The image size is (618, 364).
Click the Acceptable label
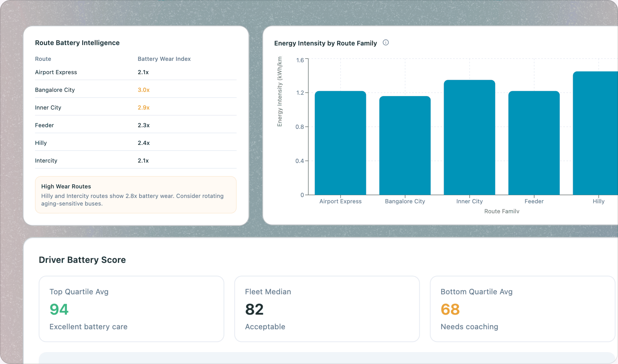click(x=265, y=327)
